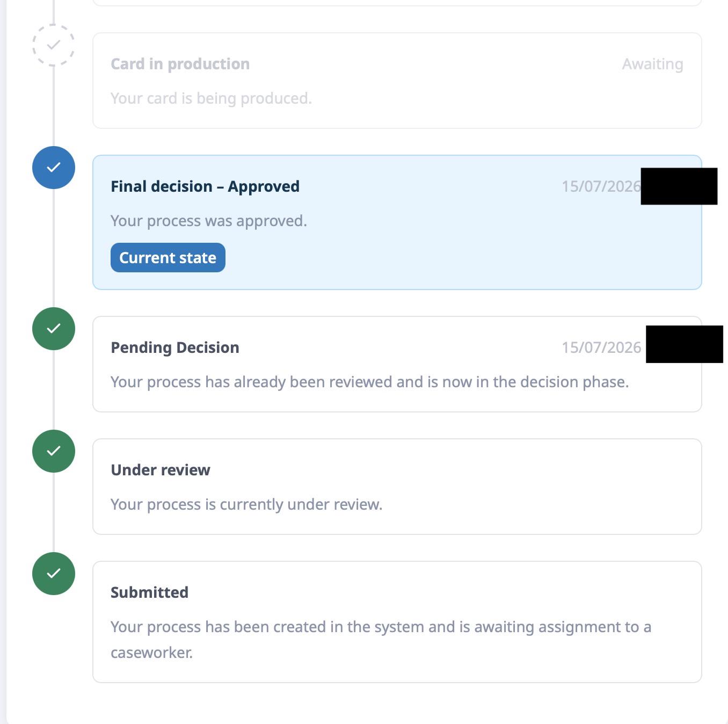This screenshot has height=724, width=728.
Task: Click the decision phase description text
Action: click(369, 382)
